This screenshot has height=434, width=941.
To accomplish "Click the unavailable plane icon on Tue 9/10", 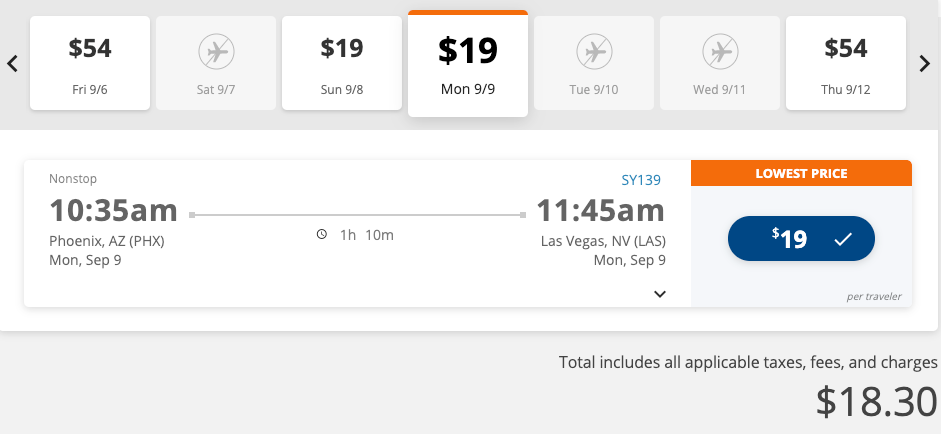I will (x=594, y=50).
